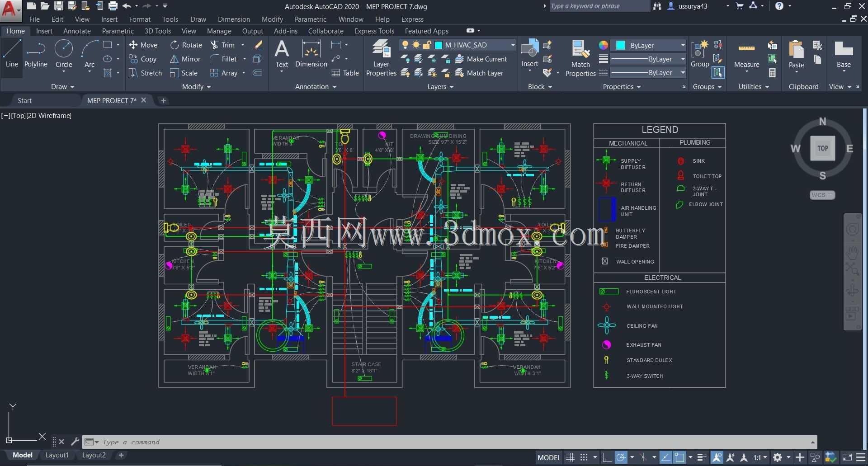Image resolution: width=868 pixels, height=466 pixels.
Task: Select the Text annotation tool
Action: pos(282,54)
